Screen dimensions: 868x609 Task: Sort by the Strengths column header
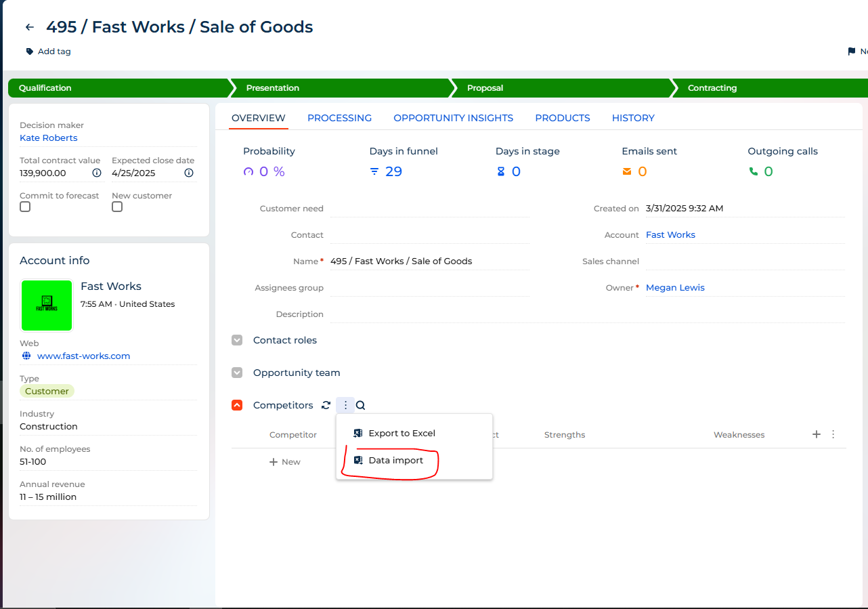click(565, 435)
